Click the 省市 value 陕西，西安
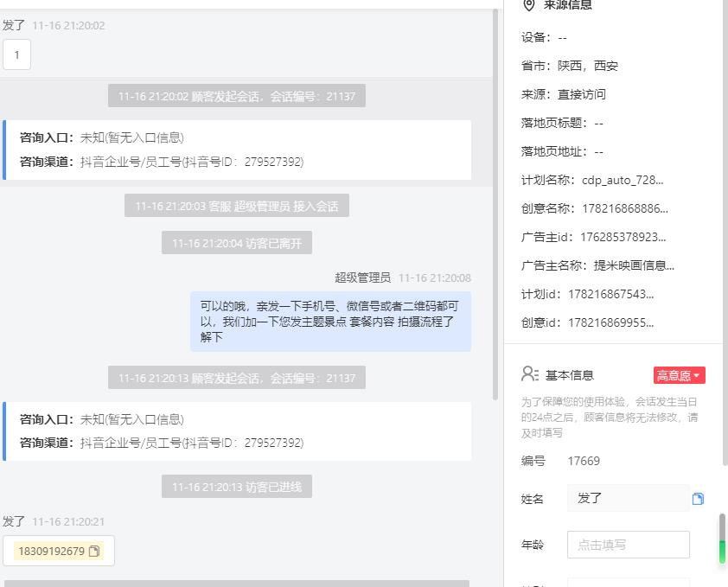 pos(588,66)
